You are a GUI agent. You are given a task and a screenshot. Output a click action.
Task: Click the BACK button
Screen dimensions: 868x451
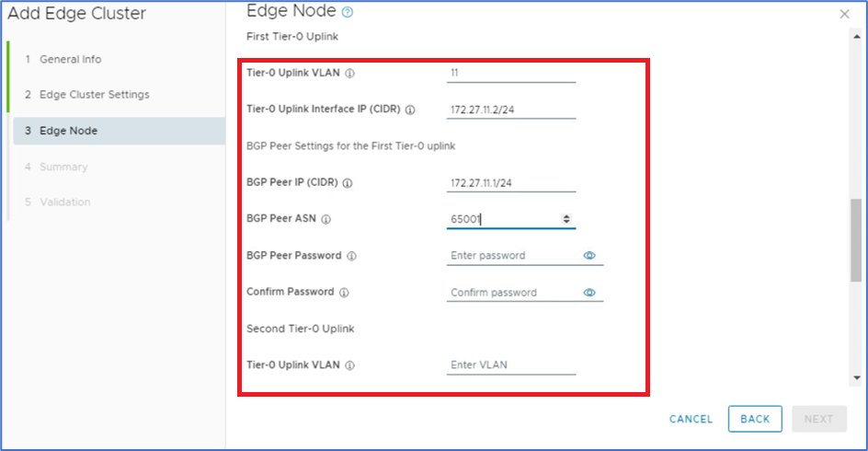click(x=755, y=419)
